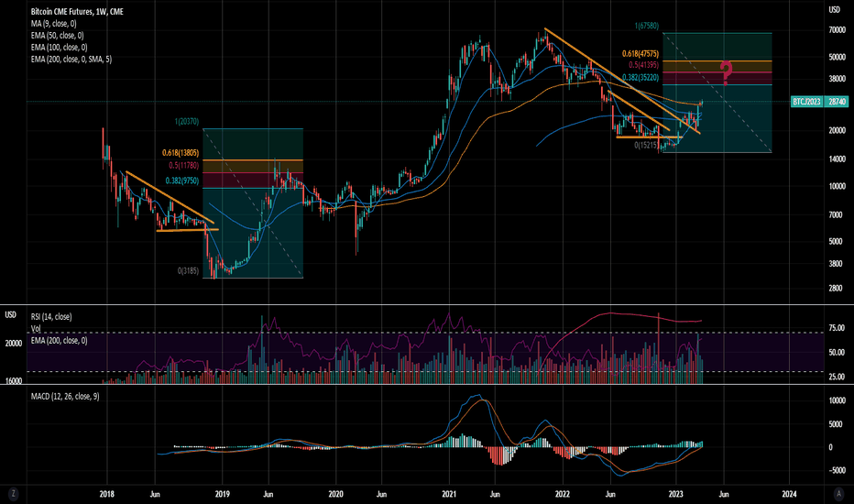Select the EMA (100, close, 0) legend
The image size is (854, 504).
coord(59,48)
